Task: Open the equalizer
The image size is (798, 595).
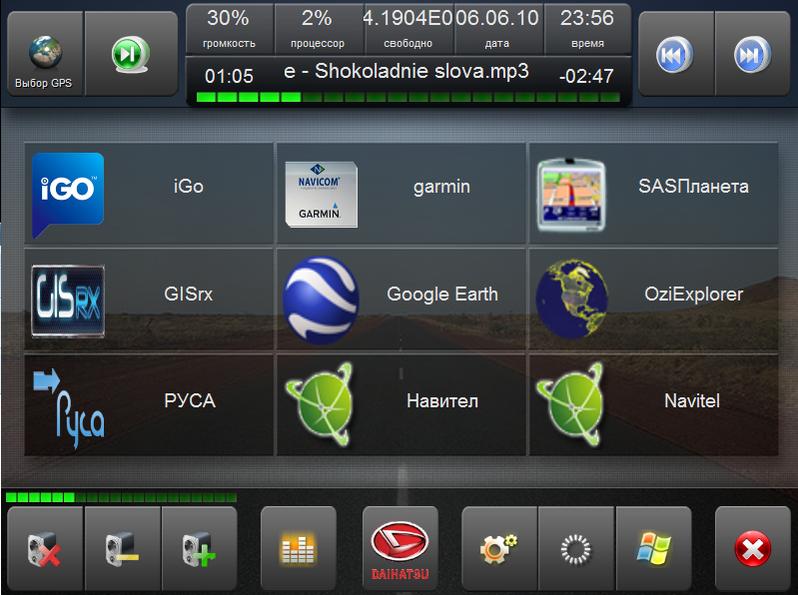Action: coord(299,548)
